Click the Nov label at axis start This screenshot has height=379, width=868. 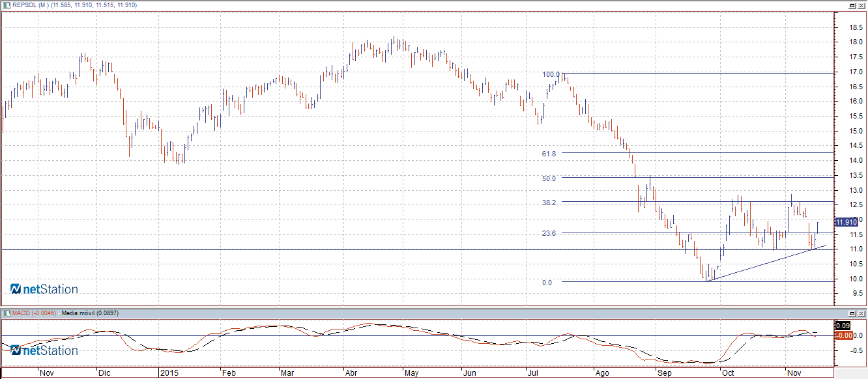tap(46, 373)
